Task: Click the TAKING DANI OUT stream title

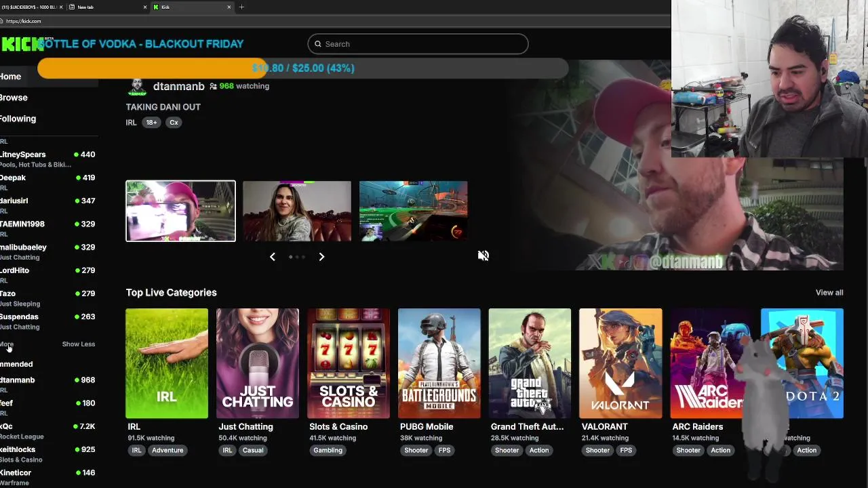Action: pyautogui.click(x=163, y=107)
